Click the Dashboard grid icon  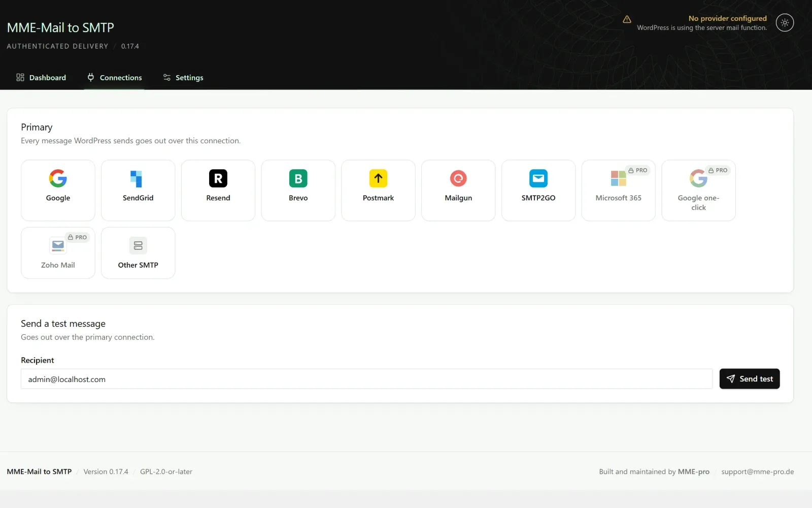tap(20, 77)
